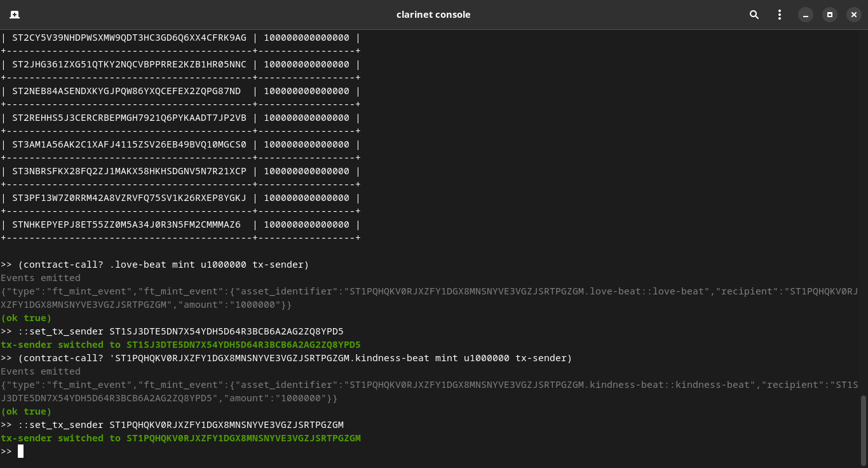This screenshot has width=868, height=468.
Task: Open a new terminal tab
Action: pos(14,15)
